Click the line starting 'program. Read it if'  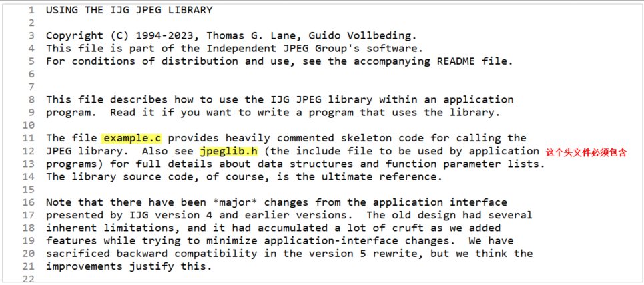[x=273, y=113]
